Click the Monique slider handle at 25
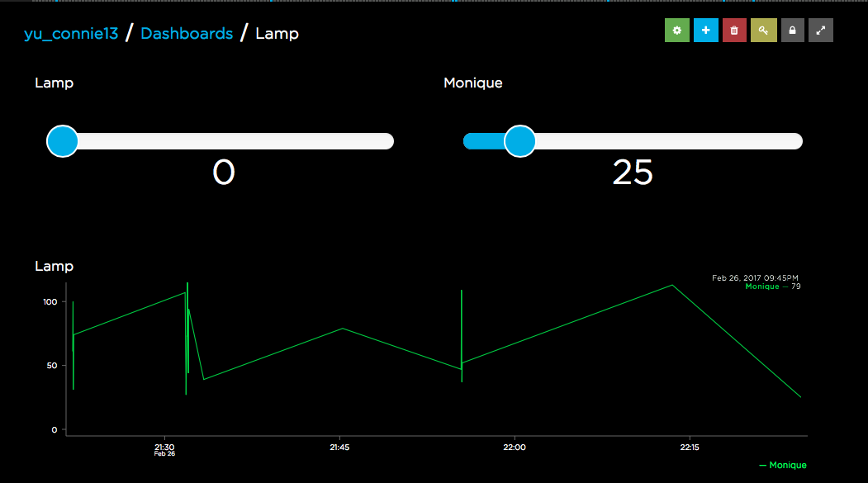 click(519, 141)
